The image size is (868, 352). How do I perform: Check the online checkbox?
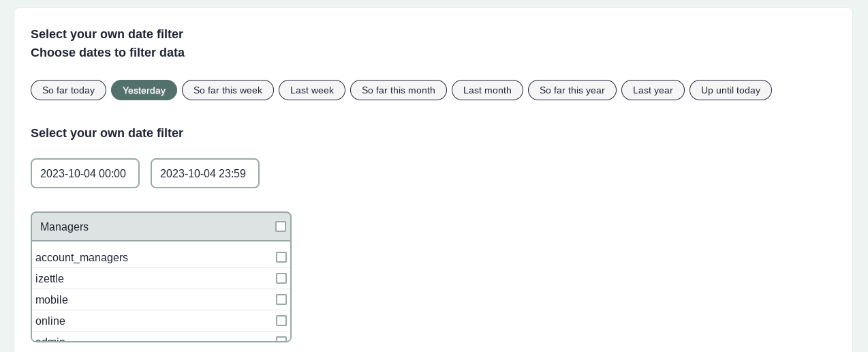coord(281,321)
